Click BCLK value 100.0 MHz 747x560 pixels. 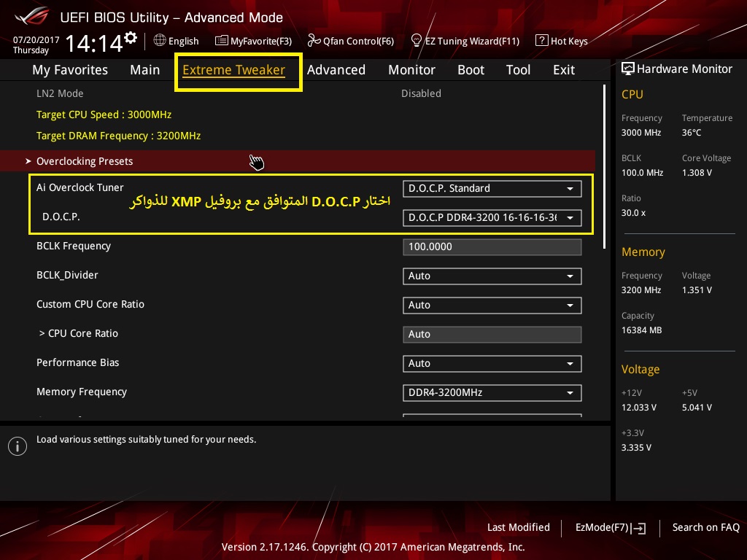(x=642, y=172)
